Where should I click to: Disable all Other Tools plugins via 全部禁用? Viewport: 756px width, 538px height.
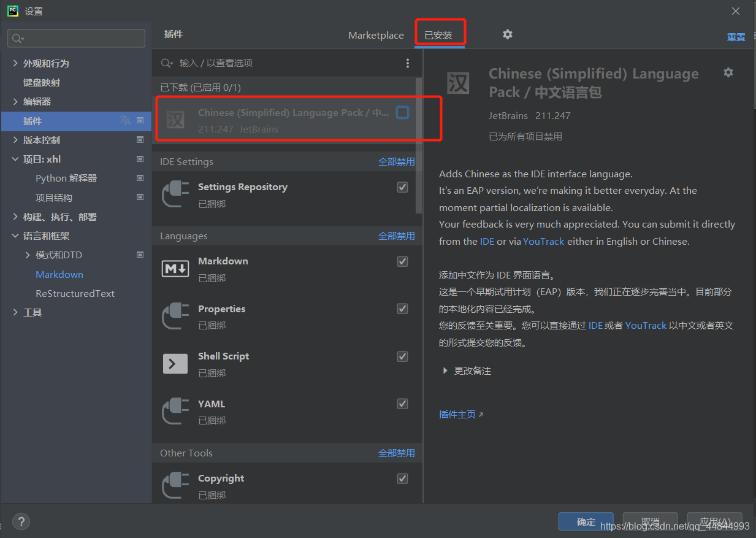point(396,453)
